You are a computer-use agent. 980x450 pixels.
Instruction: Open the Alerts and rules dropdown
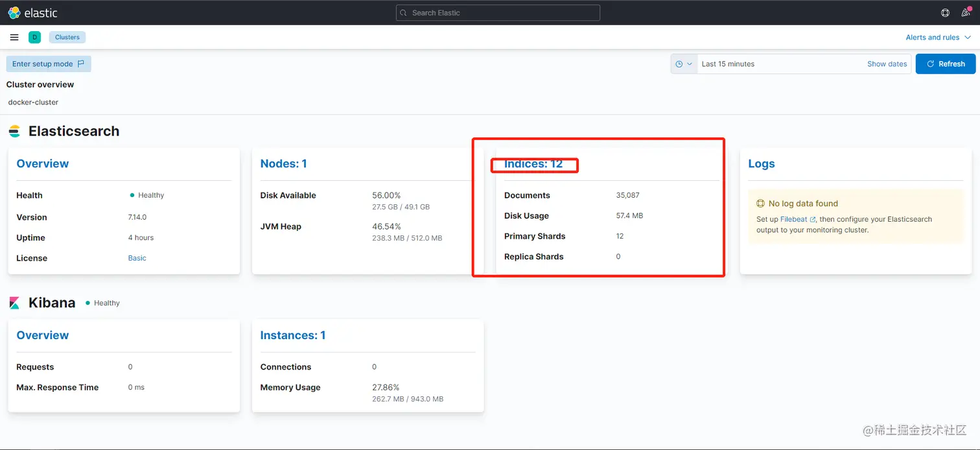[939, 38]
